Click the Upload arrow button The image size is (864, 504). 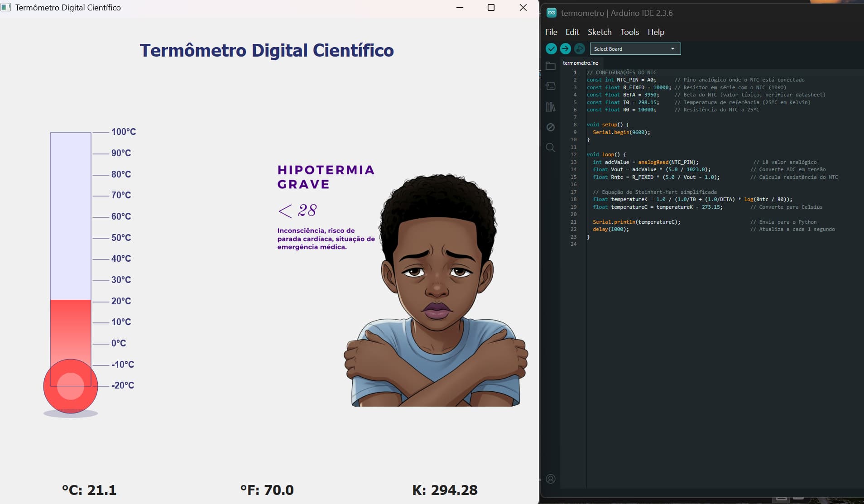point(565,49)
